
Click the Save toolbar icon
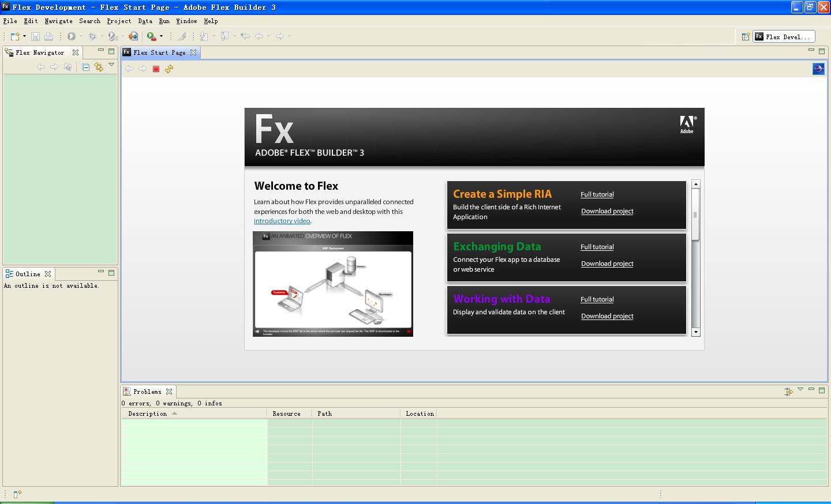pyautogui.click(x=35, y=36)
